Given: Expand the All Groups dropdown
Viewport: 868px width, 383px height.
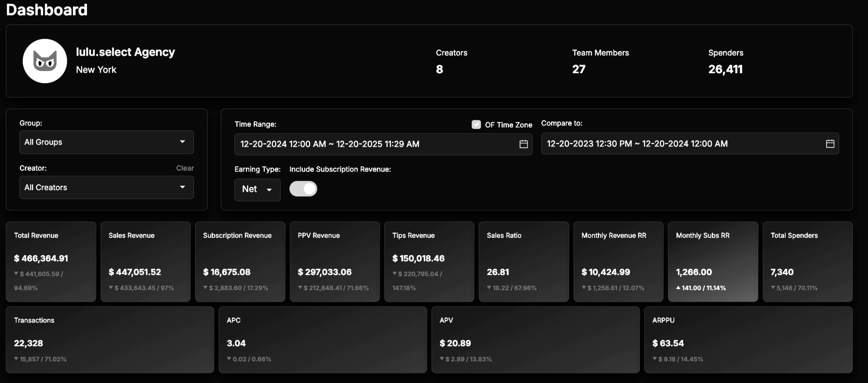Looking at the screenshot, I should tap(106, 142).
